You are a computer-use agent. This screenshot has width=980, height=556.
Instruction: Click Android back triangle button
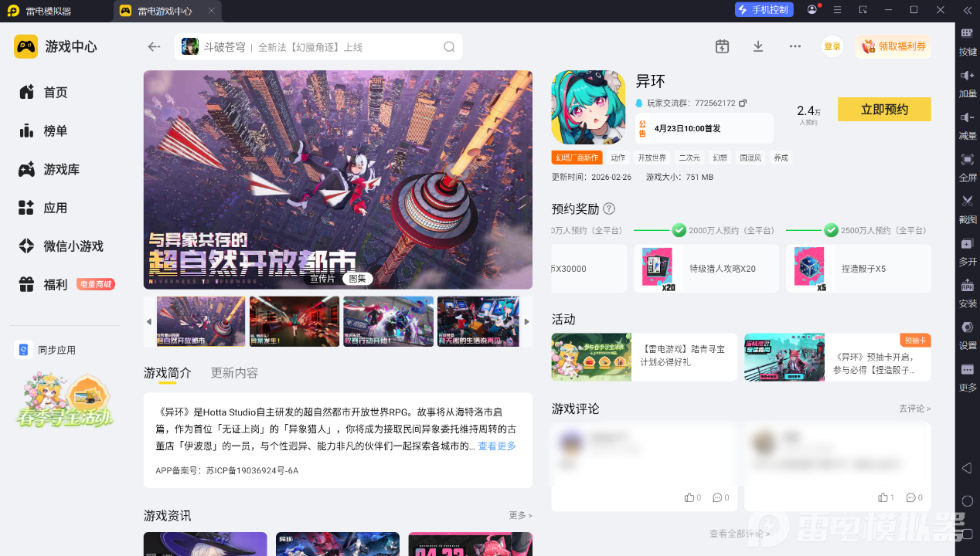click(967, 468)
